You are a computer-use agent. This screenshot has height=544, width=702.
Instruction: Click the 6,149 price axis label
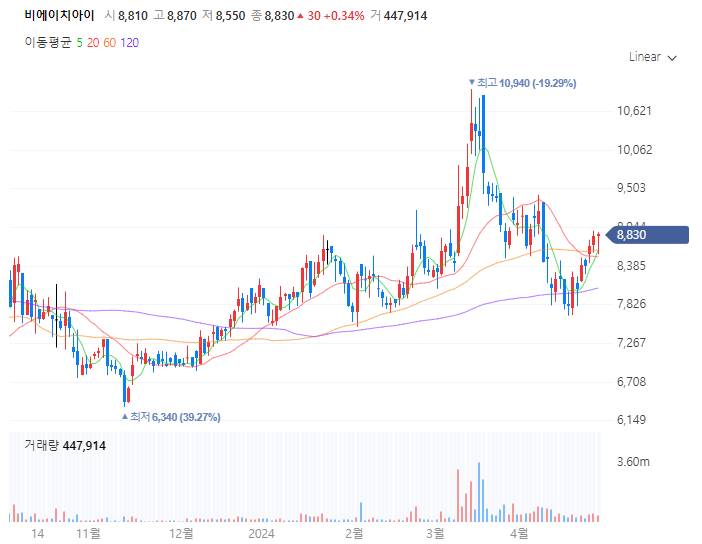point(632,420)
